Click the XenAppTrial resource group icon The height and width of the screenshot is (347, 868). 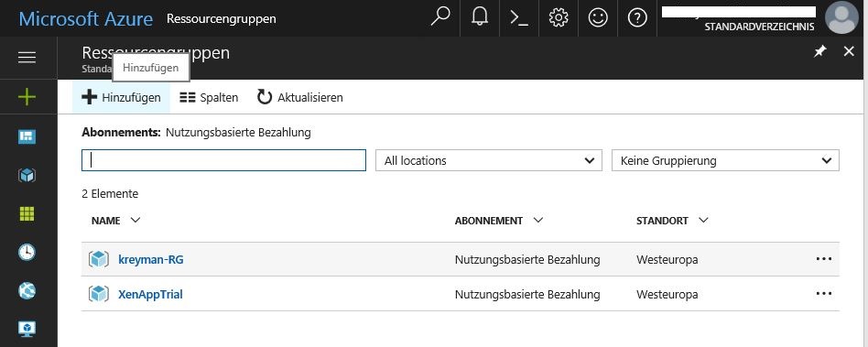click(x=99, y=294)
